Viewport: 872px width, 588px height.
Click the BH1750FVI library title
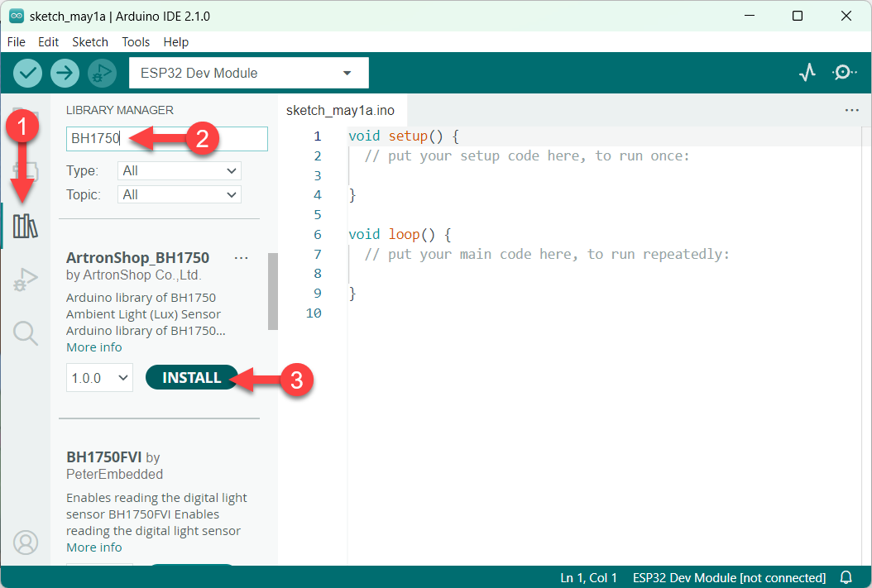pos(104,457)
